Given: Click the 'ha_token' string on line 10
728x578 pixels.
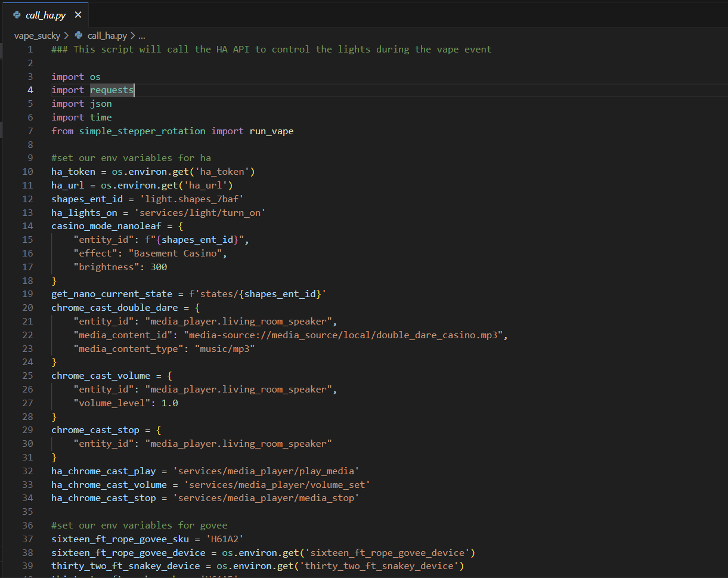Looking at the screenshot, I should (222, 172).
